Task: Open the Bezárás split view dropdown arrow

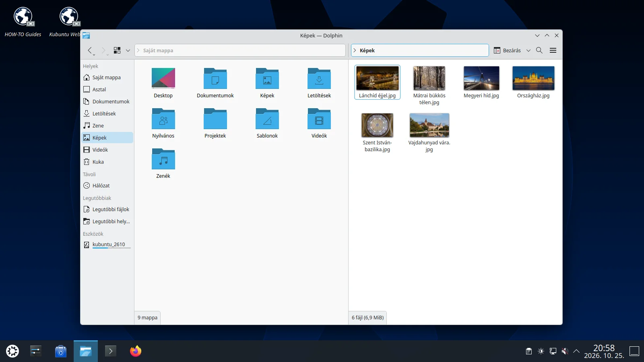Action: coord(528,50)
